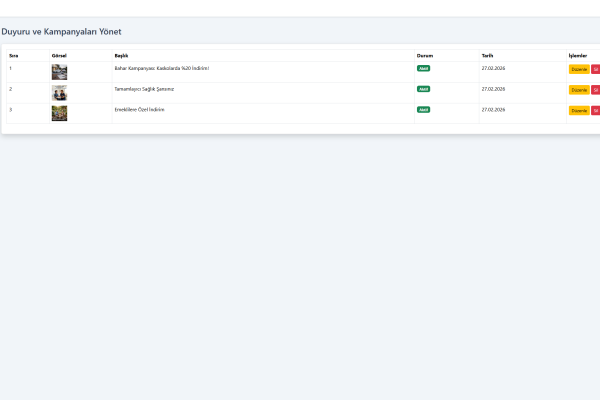600x400 pixels.
Task: Remove Emeklilere Özel İndirim using Sil
Action: tap(596, 110)
